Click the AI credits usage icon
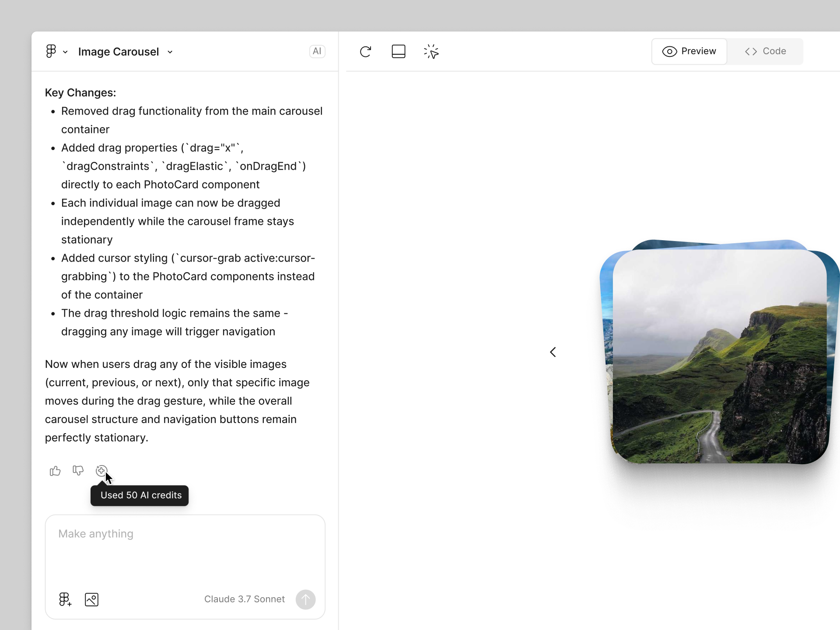This screenshot has height=630, width=840. tap(101, 471)
